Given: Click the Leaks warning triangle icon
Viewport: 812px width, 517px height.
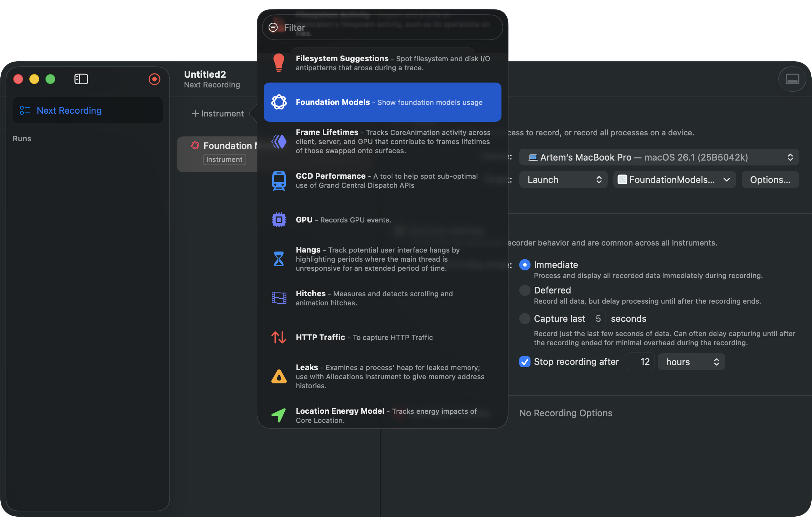Looking at the screenshot, I should [279, 376].
